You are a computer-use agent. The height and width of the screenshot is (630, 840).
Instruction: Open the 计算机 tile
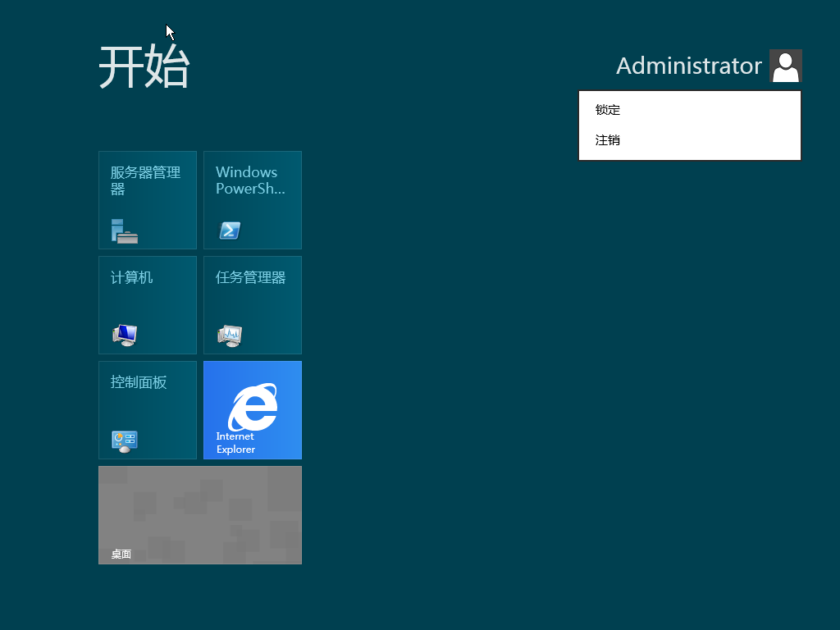(148, 305)
